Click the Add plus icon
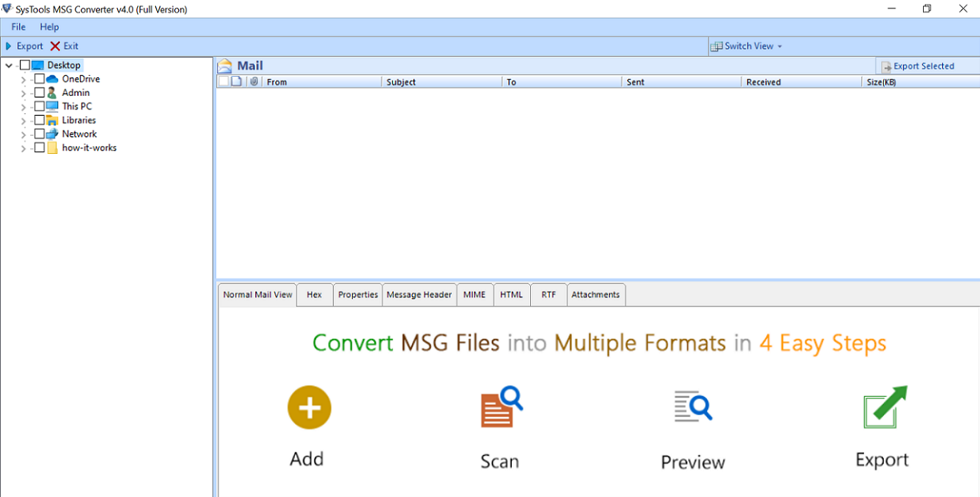 click(x=309, y=407)
